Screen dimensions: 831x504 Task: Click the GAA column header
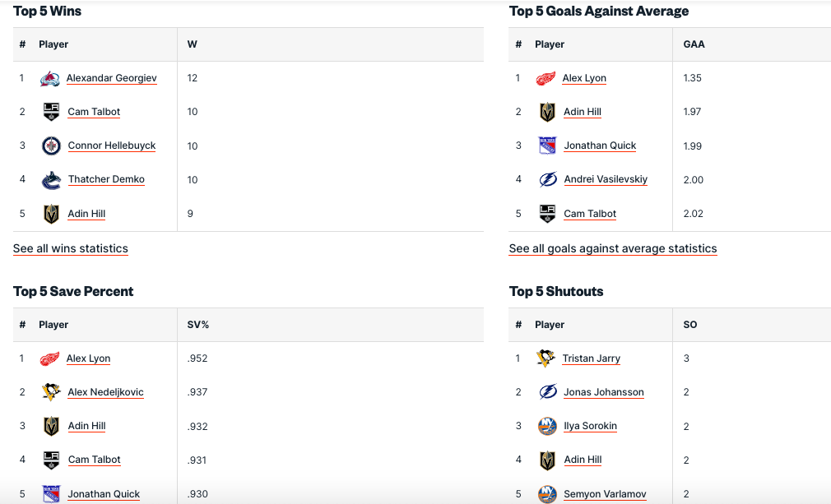coord(694,44)
